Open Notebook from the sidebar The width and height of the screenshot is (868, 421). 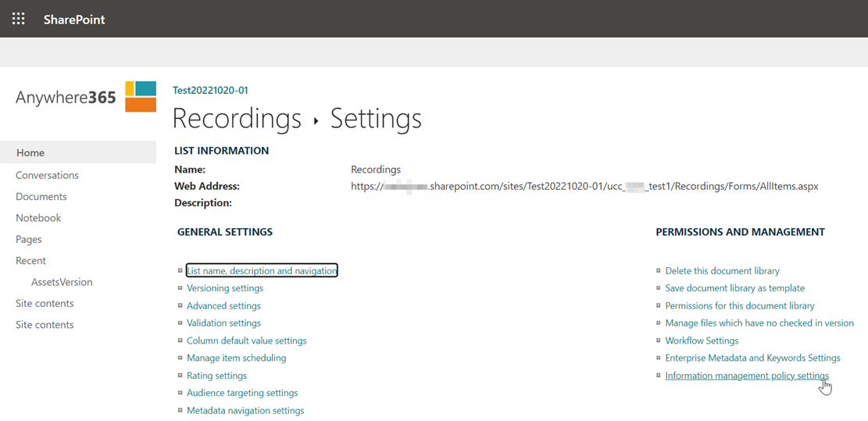pyautogui.click(x=38, y=218)
